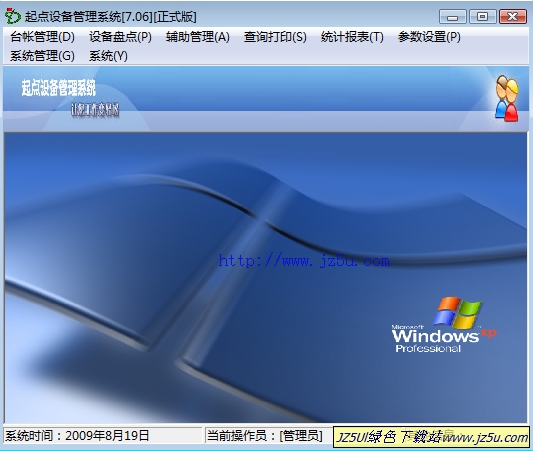
Task: Open the 辅助管理(A) menu
Action: click(197, 37)
